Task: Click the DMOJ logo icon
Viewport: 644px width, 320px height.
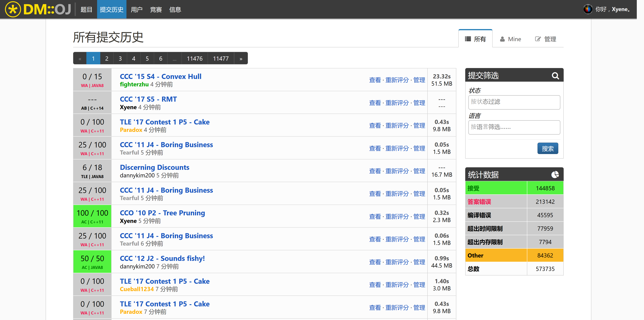Action: pos(13,9)
